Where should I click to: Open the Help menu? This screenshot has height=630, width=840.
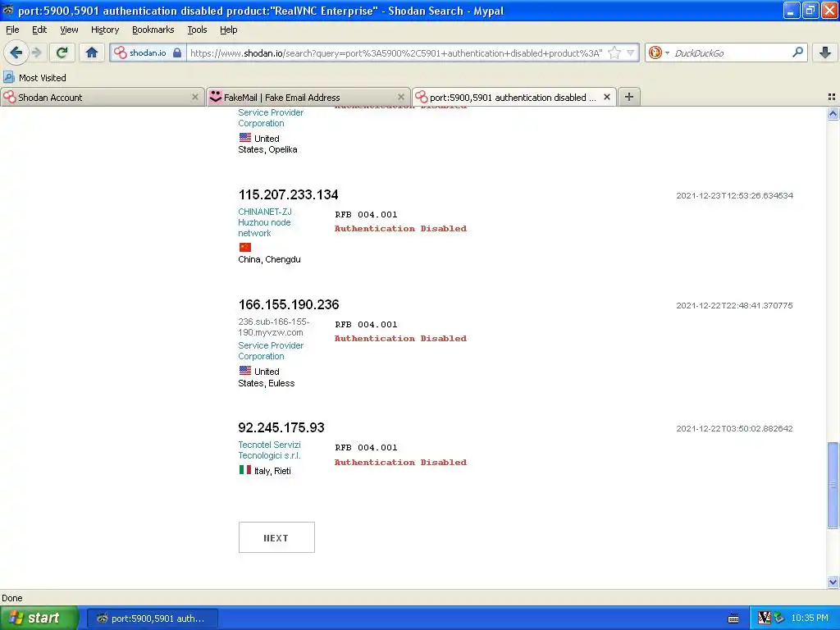pos(228,30)
